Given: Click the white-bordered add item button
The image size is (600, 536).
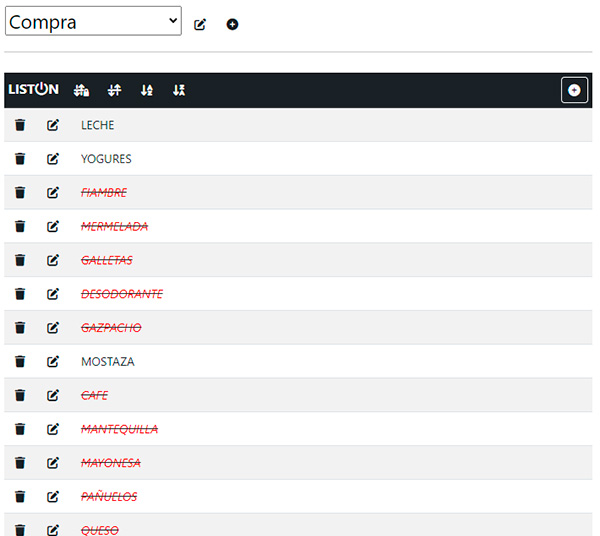Looking at the screenshot, I should click(574, 90).
